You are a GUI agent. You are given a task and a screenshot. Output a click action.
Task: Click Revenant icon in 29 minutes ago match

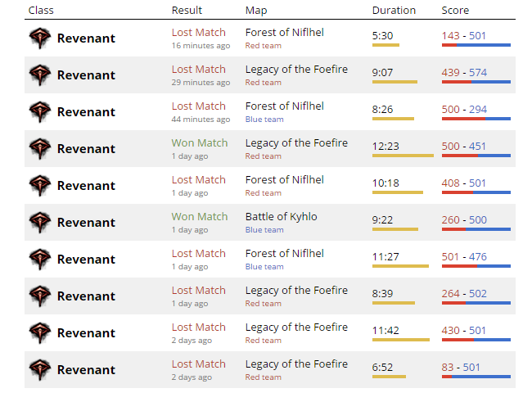coord(40,75)
